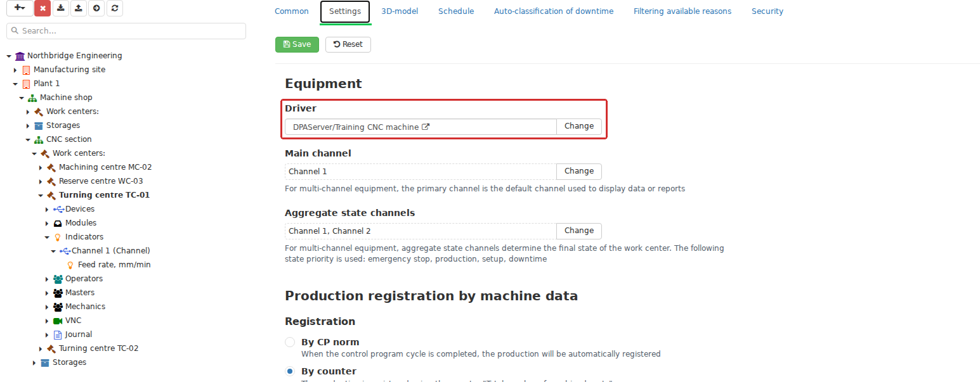
Task: Open Filtering available reasons tab
Action: click(x=683, y=11)
